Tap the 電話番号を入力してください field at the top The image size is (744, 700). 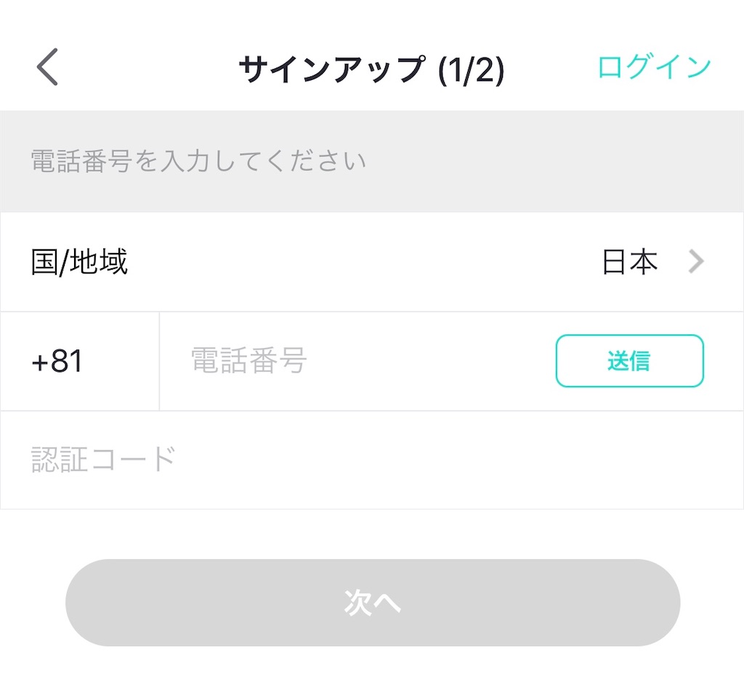[x=291, y=160]
